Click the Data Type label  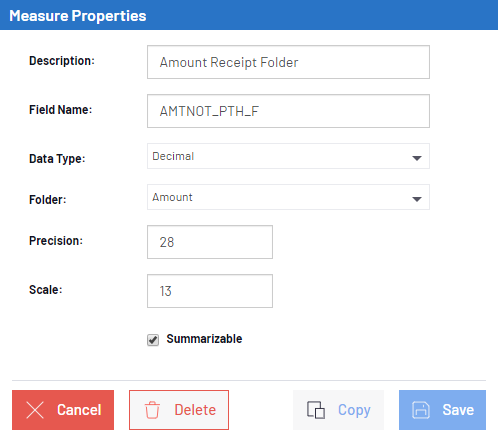[x=57, y=159]
